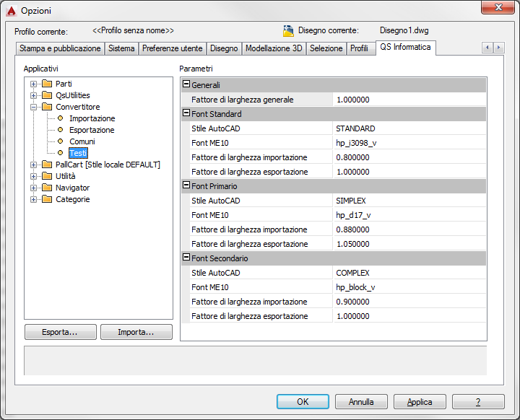Close the Opzioni dialog window

pyautogui.click(x=498, y=7)
